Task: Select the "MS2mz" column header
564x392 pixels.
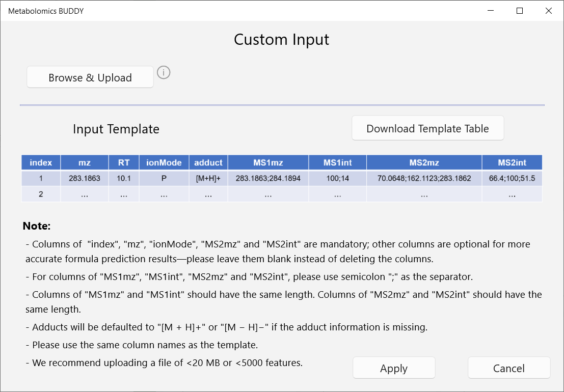Action: (x=424, y=162)
